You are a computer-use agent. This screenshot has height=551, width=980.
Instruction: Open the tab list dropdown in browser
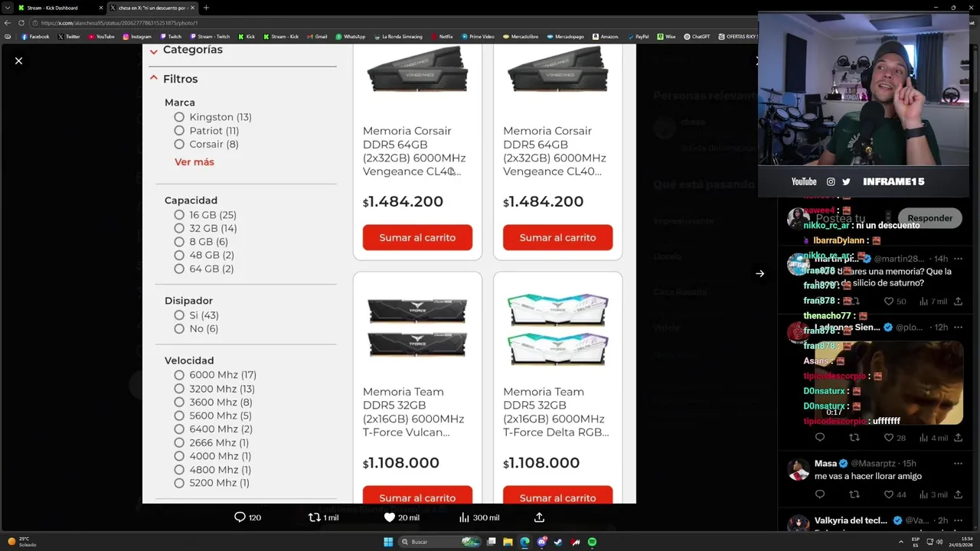(x=7, y=8)
